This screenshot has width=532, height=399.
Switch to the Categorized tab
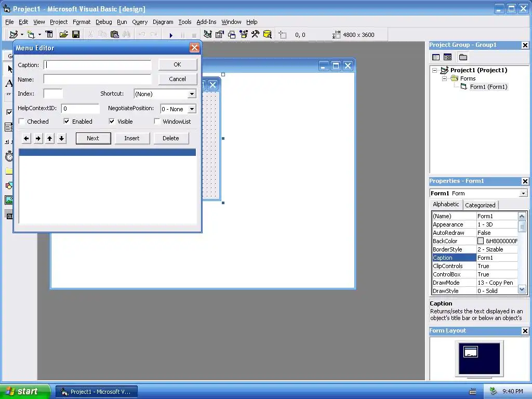coord(480,205)
